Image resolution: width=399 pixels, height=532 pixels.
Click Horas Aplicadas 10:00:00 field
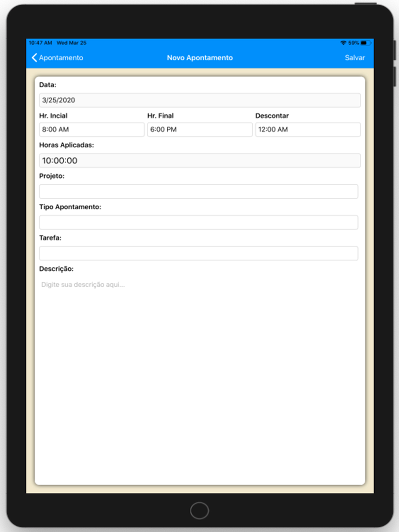tap(200, 160)
